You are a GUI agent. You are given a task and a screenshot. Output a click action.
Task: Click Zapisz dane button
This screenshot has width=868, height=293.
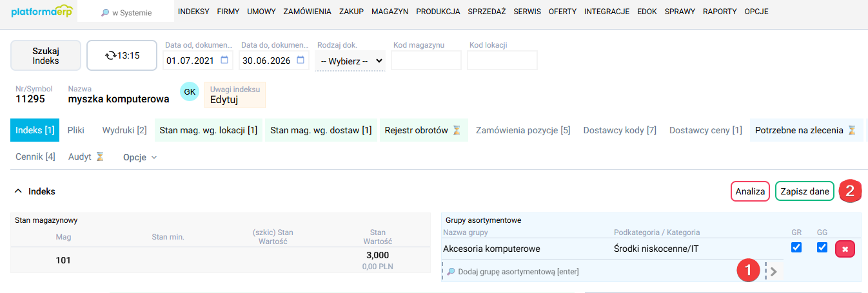pos(805,191)
